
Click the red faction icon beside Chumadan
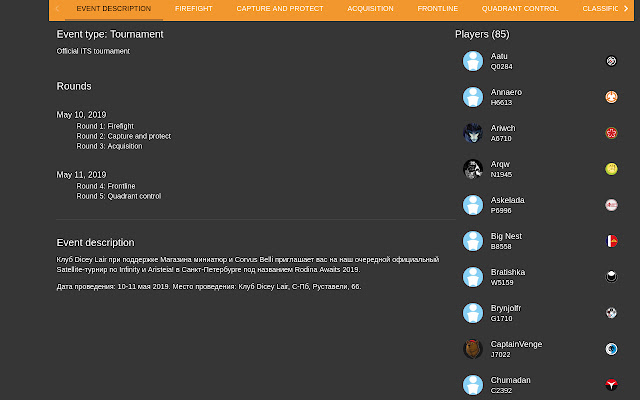click(x=611, y=385)
